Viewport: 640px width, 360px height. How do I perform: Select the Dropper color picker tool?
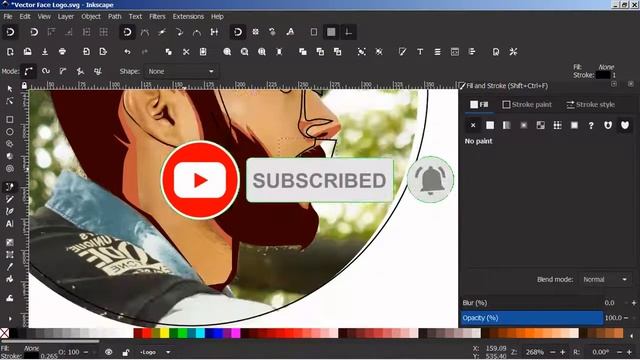[10, 267]
